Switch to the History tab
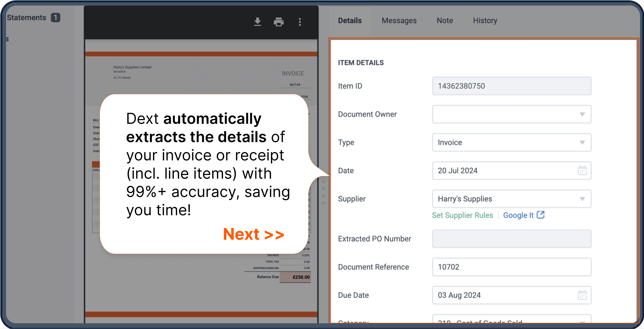 coord(485,20)
